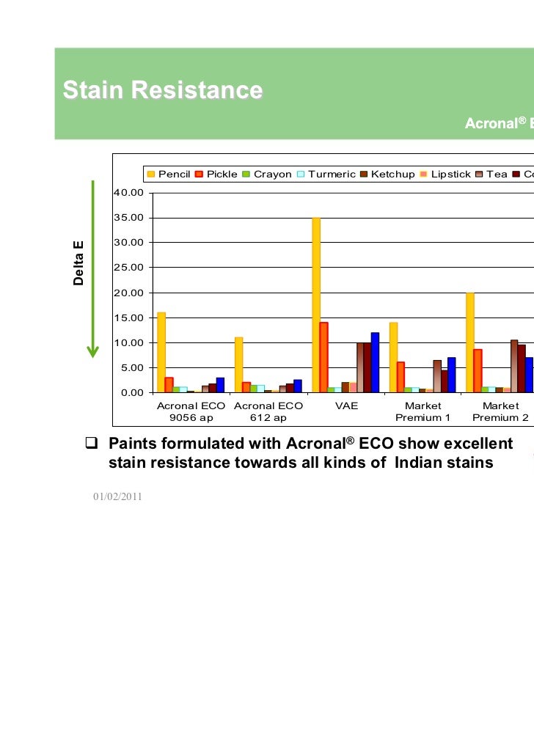Select the Ketchup legend swatch
The image size is (534, 756).
[x=364, y=174]
